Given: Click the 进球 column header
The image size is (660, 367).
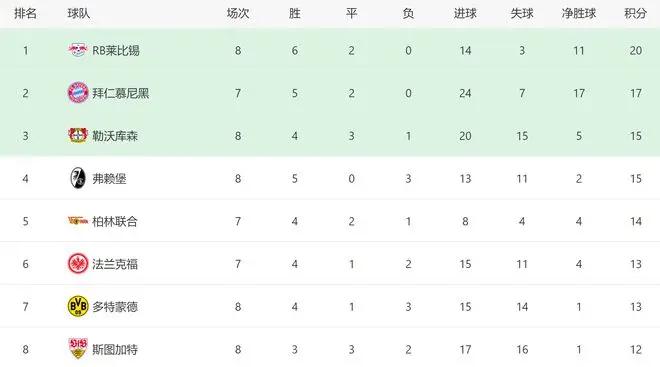Looking at the screenshot, I should [x=465, y=13].
